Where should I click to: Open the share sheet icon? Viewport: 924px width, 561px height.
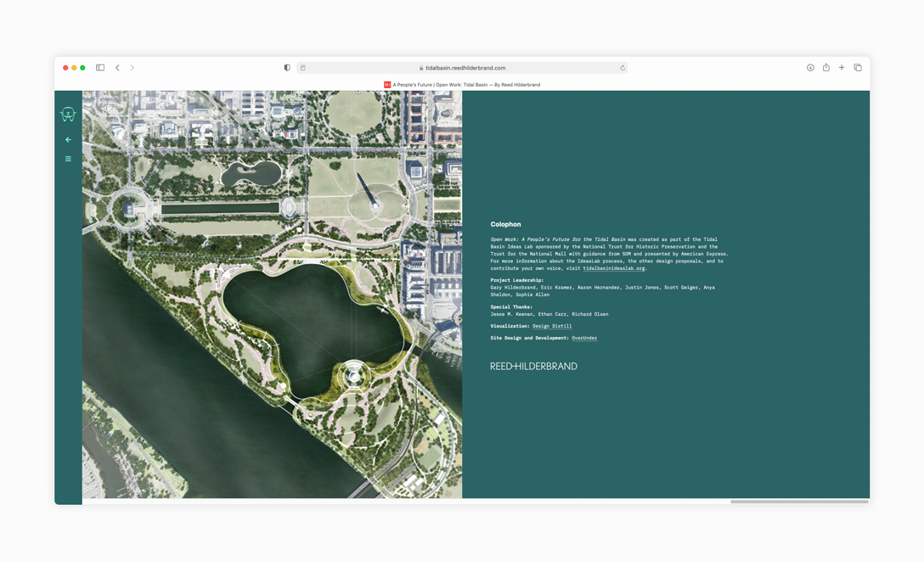pyautogui.click(x=825, y=67)
